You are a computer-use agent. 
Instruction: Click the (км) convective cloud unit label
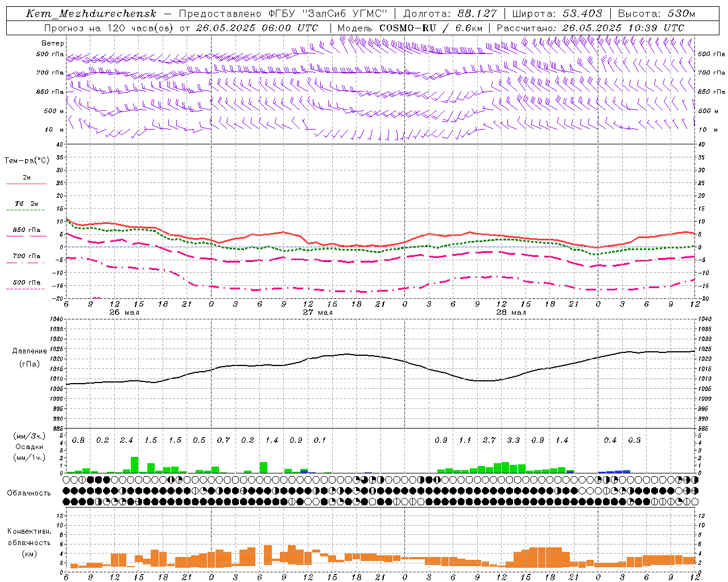(x=29, y=554)
